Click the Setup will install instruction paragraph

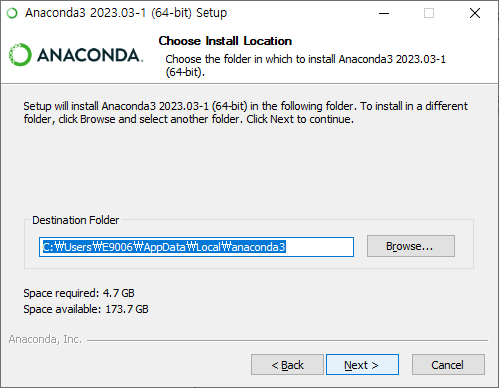pyautogui.click(x=245, y=112)
